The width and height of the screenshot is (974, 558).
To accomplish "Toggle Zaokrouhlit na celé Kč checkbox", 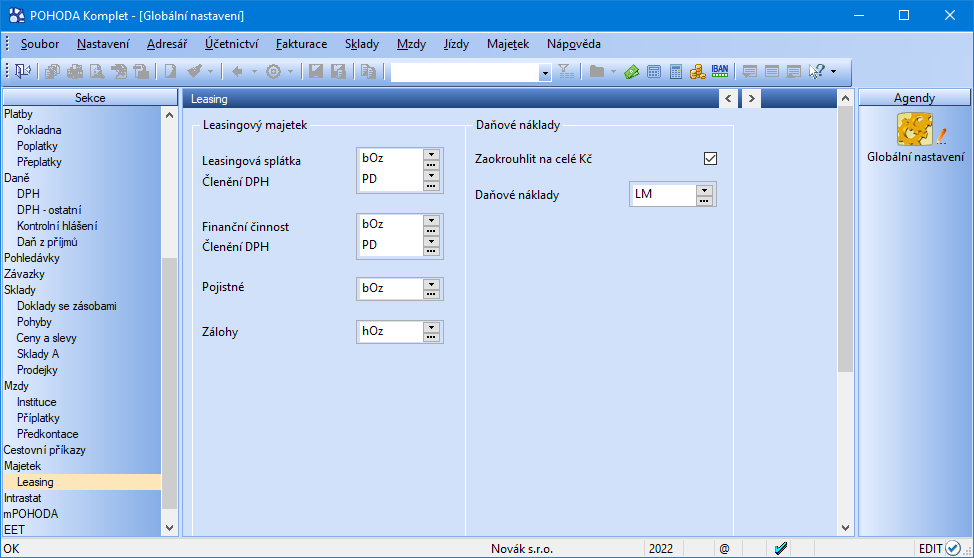I will 711,158.
